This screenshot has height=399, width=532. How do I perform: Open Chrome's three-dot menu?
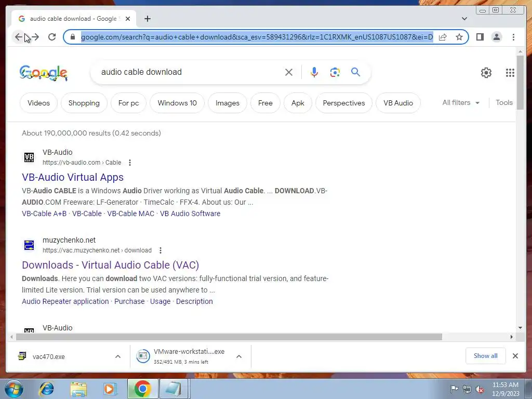click(513, 37)
